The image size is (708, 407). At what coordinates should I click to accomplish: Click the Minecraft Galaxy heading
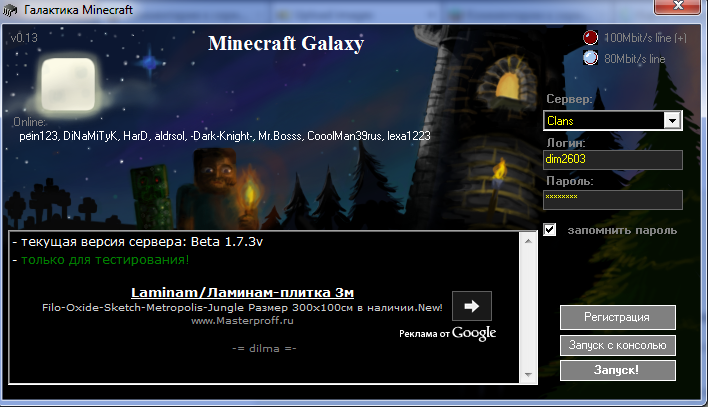pyautogui.click(x=286, y=44)
